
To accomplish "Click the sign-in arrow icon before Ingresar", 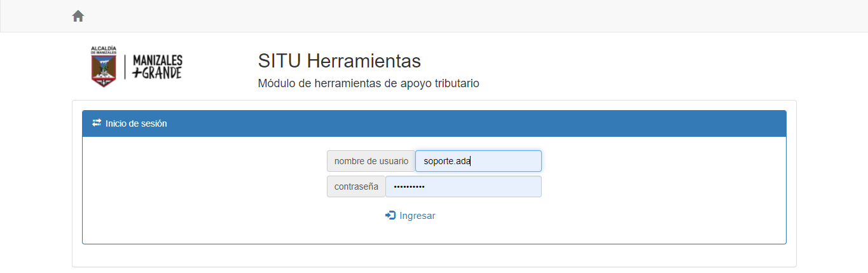I will [x=390, y=216].
